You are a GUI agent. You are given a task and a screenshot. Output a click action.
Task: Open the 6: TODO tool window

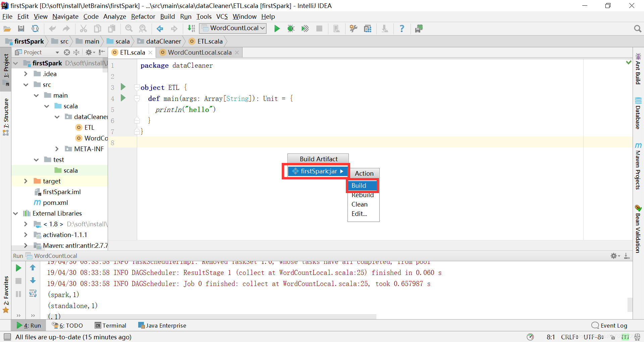point(67,326)
